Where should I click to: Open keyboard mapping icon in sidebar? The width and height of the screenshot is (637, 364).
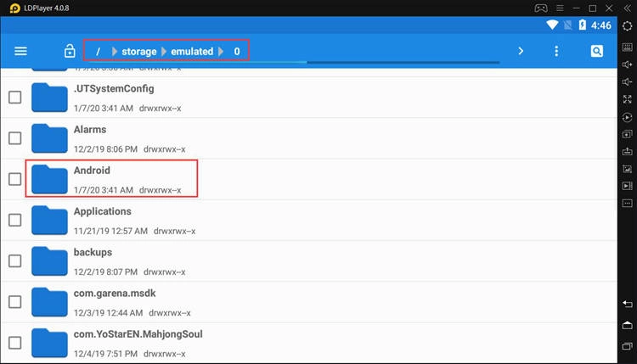(627, 46)
